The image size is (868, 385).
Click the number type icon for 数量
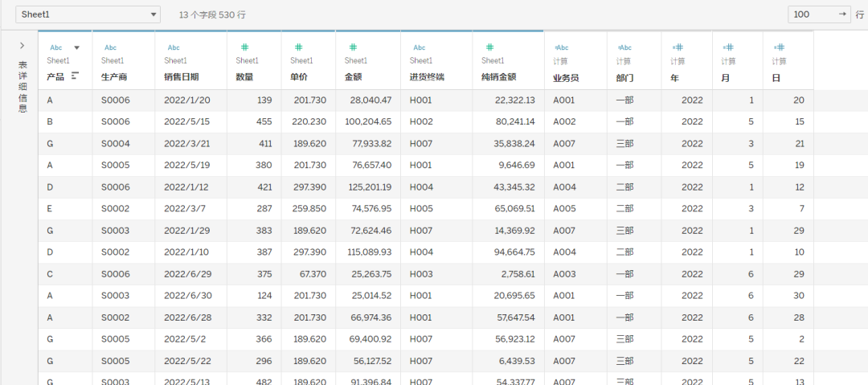(244, 47)
